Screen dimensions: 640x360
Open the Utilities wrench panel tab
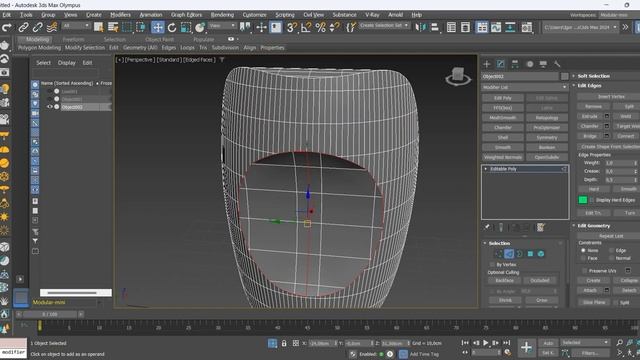[x=557, y=64]
